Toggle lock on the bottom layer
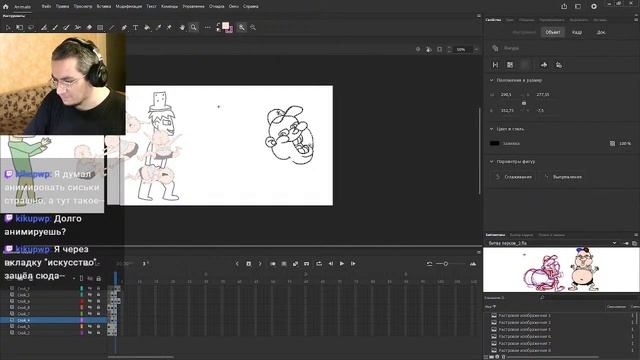This screenshot has height=360, width=640. pos(98,333)
